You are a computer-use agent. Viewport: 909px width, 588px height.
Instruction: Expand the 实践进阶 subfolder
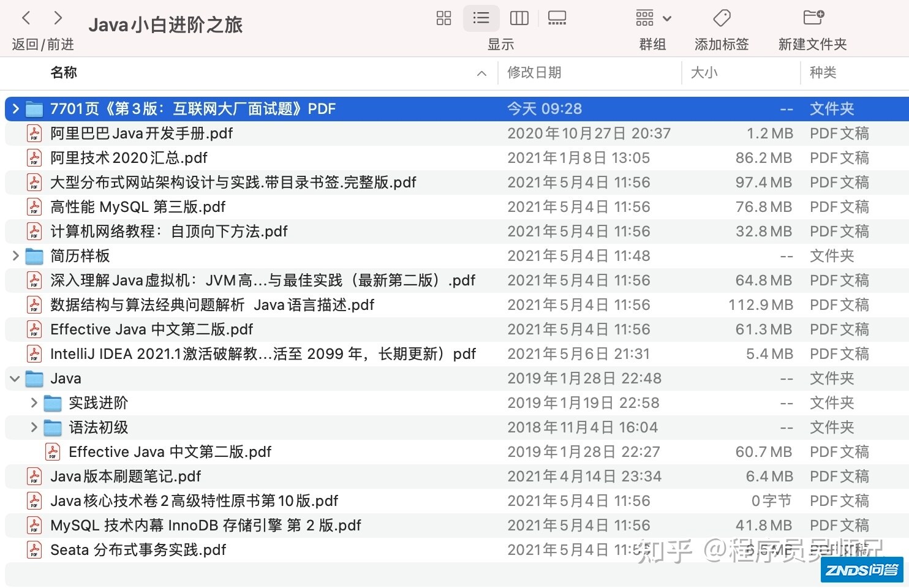pyautogui.click(x=34, y=403)
